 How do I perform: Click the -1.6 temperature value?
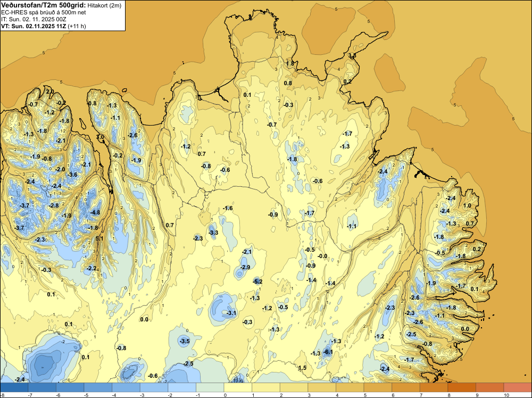228,209
